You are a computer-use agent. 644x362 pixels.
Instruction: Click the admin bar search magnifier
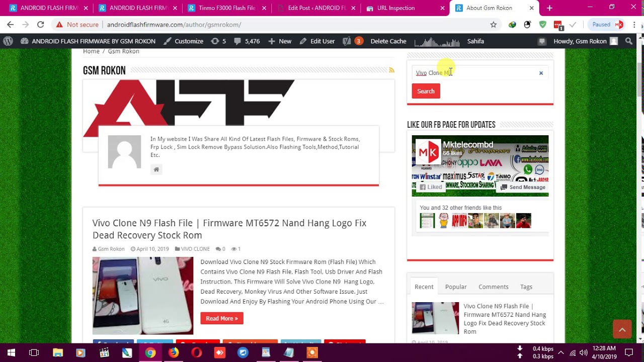click(x=629, y=41)
